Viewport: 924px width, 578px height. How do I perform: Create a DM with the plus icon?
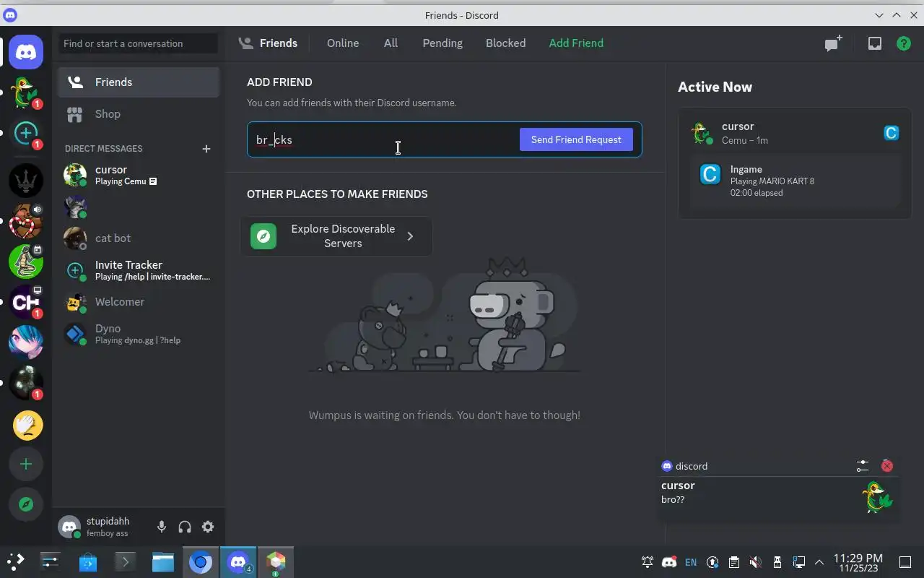pyautogui.click(x=206, y=148)
